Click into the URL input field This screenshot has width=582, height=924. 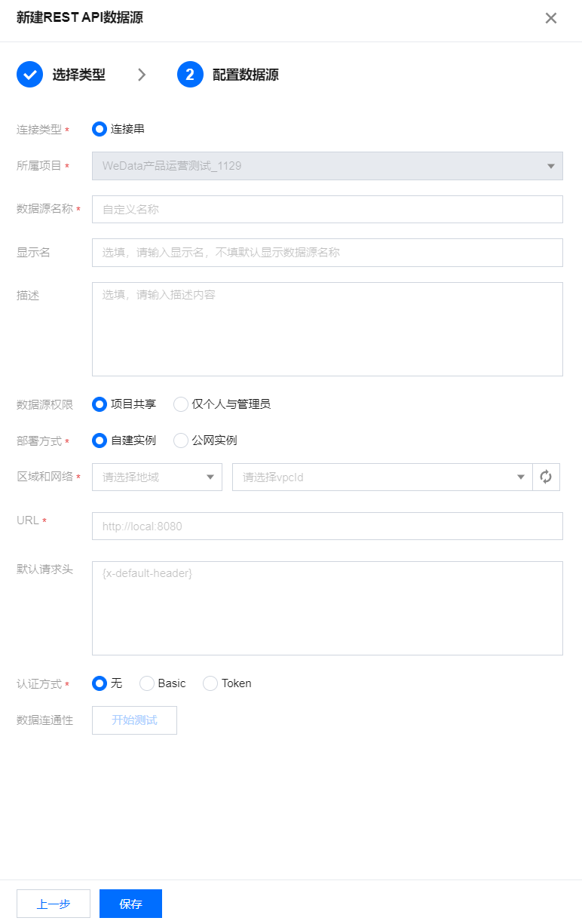(327, 526)
